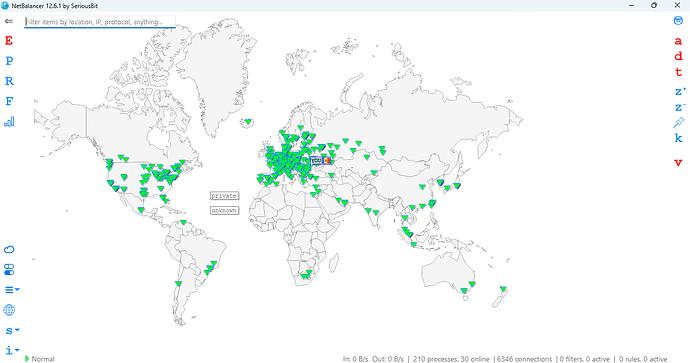
Task: Open the bar chart statistics icon
Action: (x=9, y=121)
